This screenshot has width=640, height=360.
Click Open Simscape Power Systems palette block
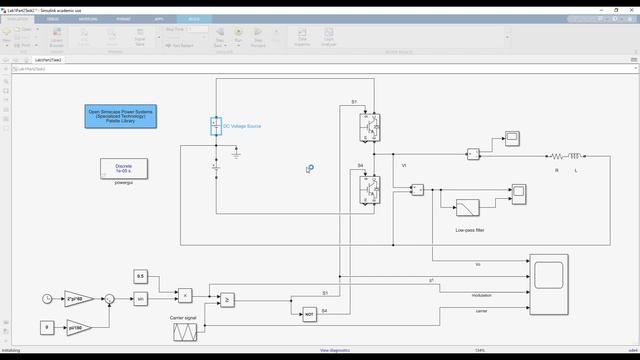[120, 116]
